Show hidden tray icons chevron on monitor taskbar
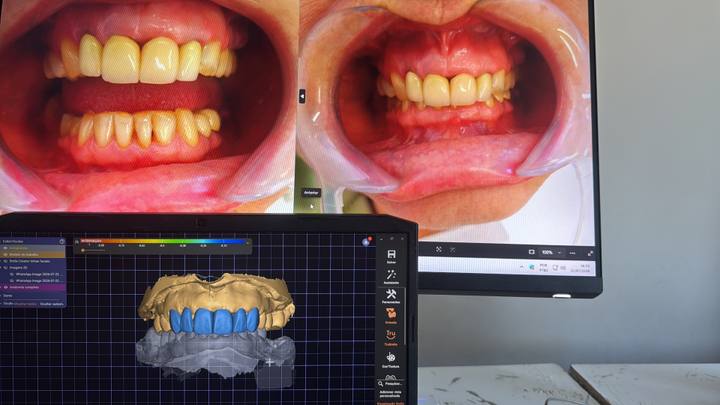 [522, 266]
